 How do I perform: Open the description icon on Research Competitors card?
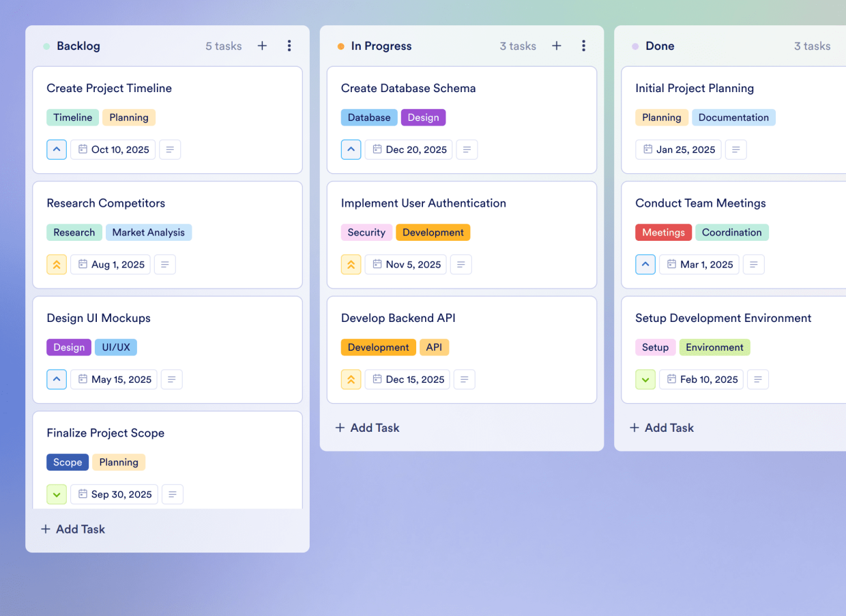(x=164, y=264)
